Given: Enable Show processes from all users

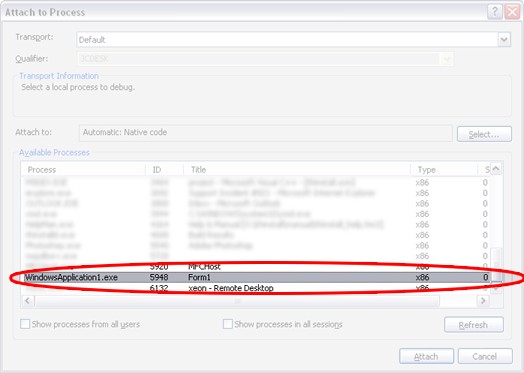Looking at the screenshot, I should (x=25, y=324).
